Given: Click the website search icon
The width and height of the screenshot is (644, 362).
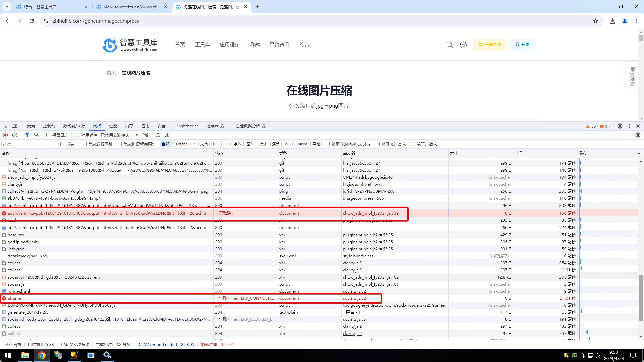Looking at the screenshot, I should click(x=449, y=45).
